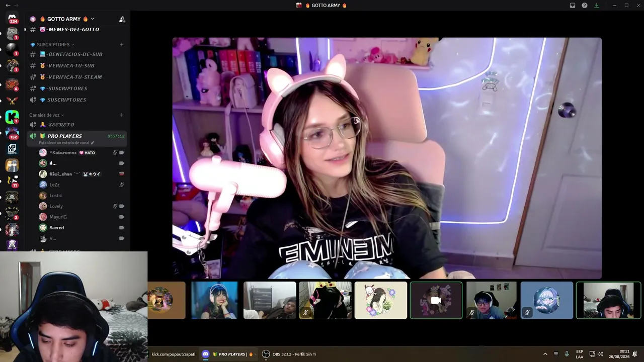Open volume control in system tray
The height and width of the screenshot is (362, 644).
[x=600, y=354]
